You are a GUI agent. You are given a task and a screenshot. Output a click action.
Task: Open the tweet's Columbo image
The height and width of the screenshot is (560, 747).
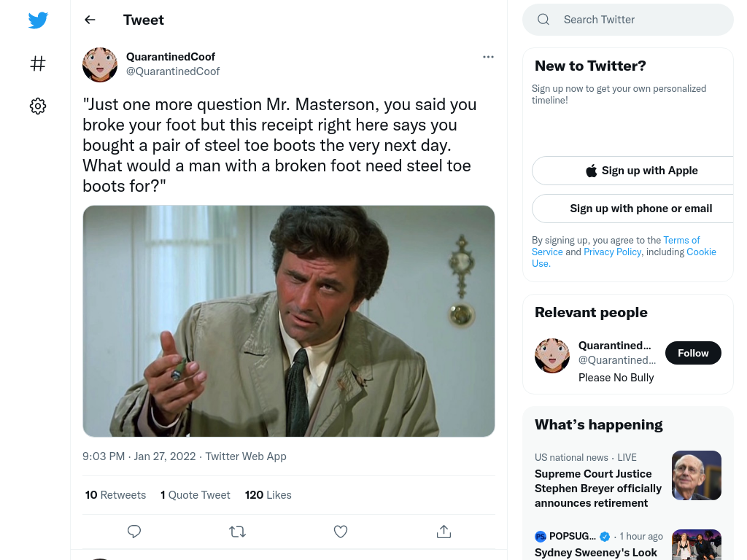coord(289,321)
